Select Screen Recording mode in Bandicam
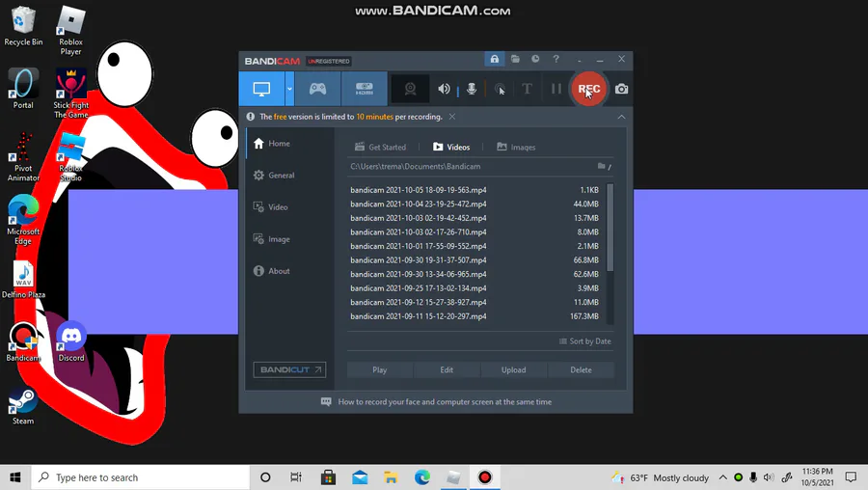 (261, 89)
